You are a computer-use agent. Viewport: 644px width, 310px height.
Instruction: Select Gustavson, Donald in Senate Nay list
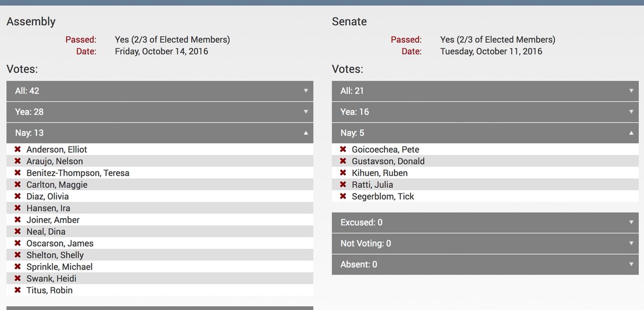388,161
